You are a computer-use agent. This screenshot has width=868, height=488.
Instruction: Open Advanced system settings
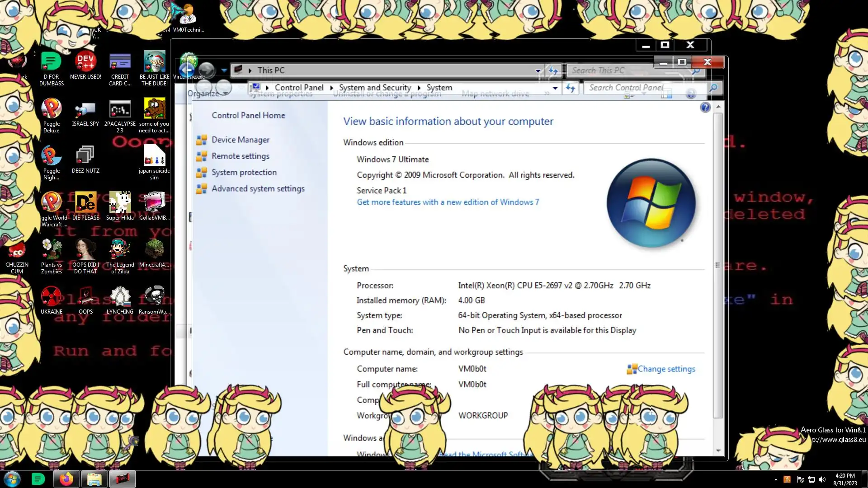click(258, 188)
